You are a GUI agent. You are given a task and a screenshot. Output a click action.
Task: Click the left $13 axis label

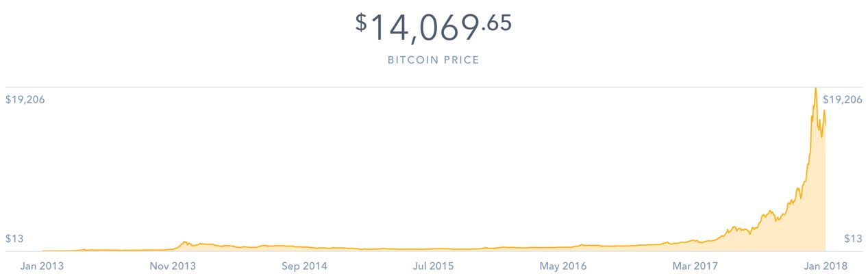point(15,239)
